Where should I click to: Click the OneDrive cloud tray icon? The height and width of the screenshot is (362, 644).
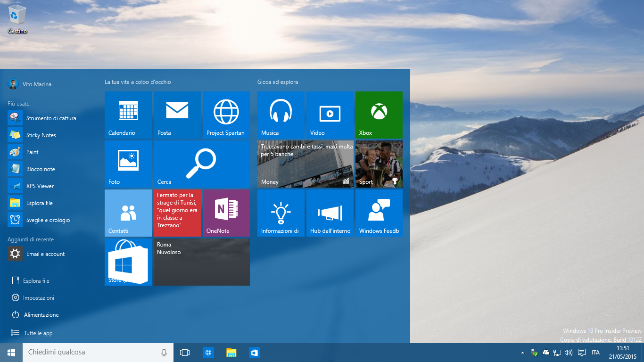(x=546, y=353)
